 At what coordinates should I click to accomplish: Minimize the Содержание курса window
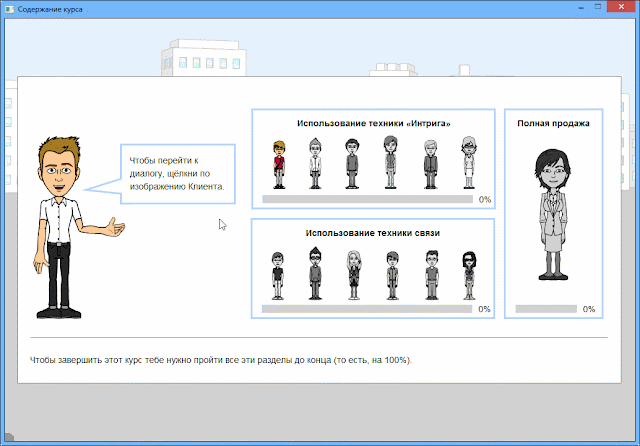pos(581,7)
